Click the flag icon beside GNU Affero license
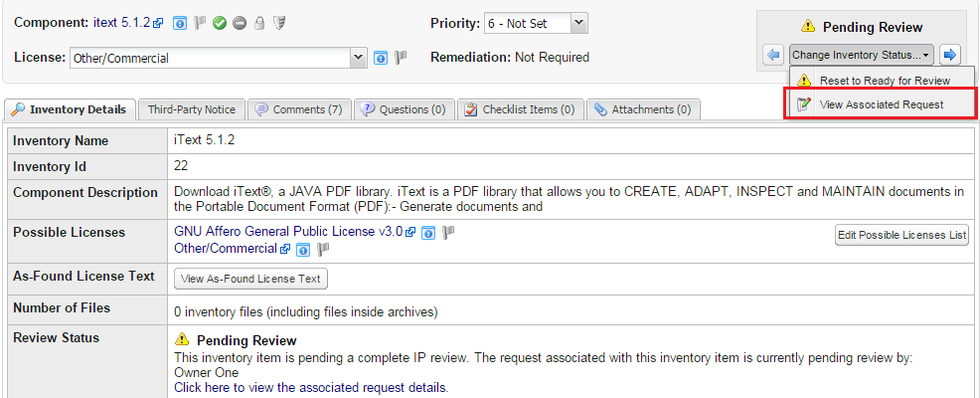 (x=448, y=233)
